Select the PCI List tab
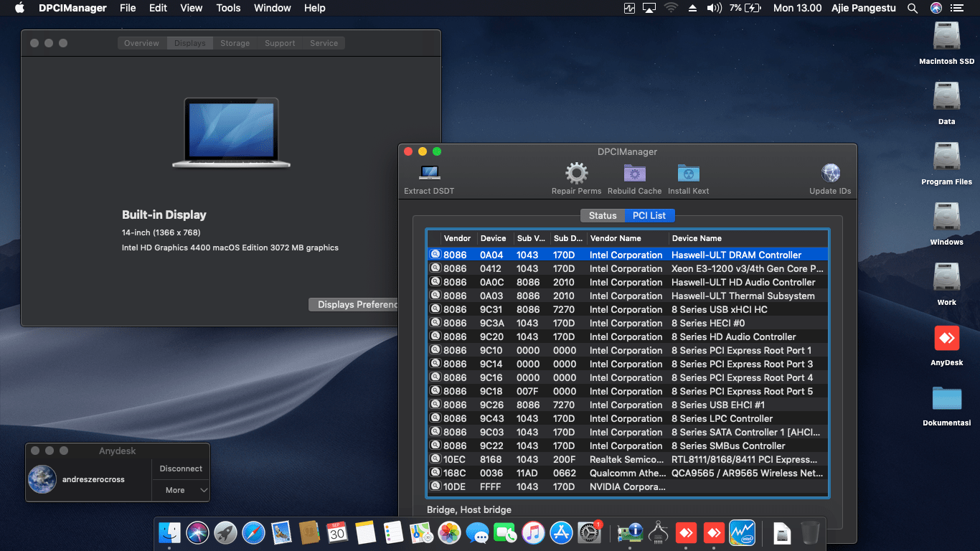This screenshot has height=551, width=980. [649, 215]
